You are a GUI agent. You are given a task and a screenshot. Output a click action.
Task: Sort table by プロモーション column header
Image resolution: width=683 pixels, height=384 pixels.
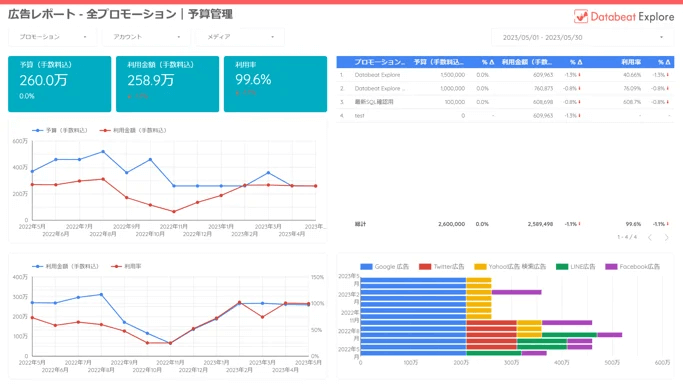[x=379, y=62]
